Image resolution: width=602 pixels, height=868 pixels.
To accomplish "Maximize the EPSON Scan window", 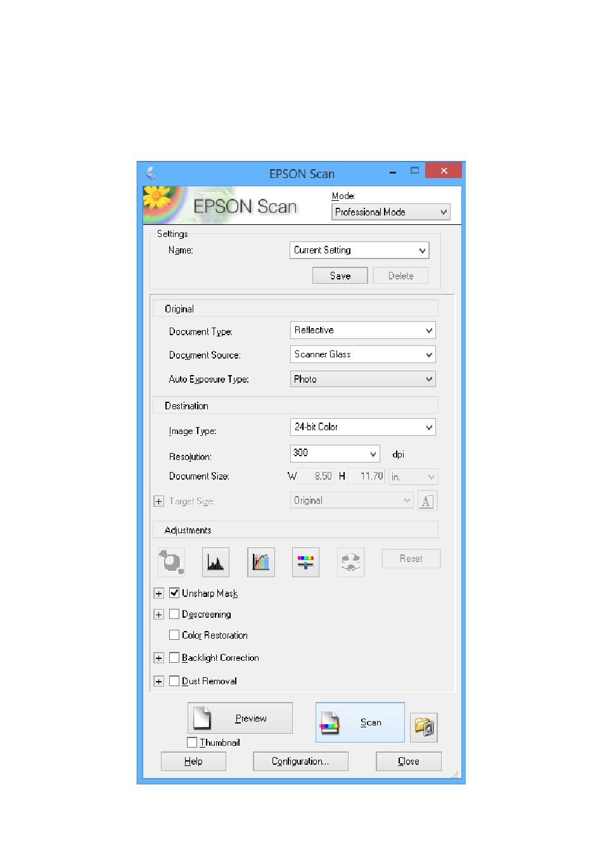I will [415, 170].
